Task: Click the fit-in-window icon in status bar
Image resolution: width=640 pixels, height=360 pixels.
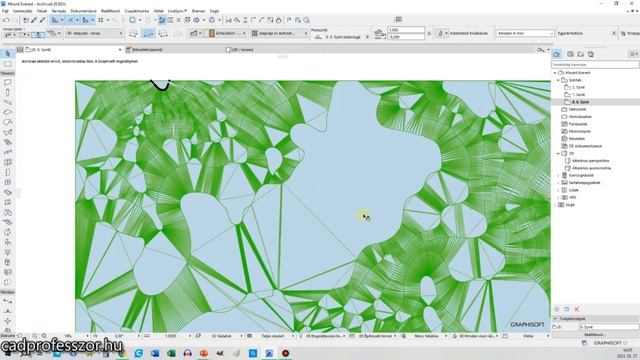Action: click(x=44, y=336)
